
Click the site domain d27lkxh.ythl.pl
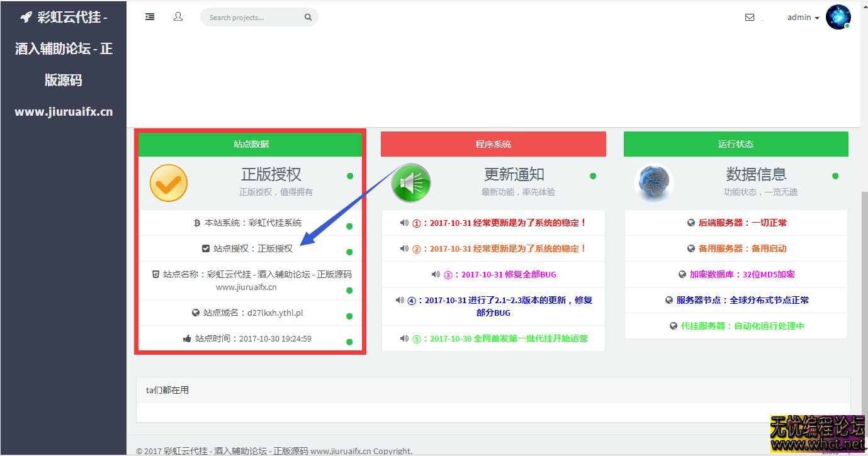[x=276, y=313]
